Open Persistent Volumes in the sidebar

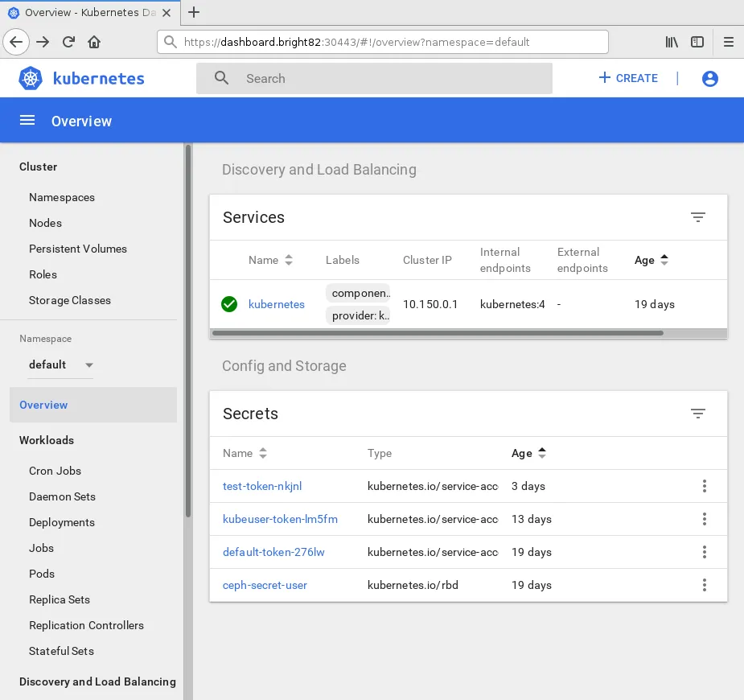point(78,249)
